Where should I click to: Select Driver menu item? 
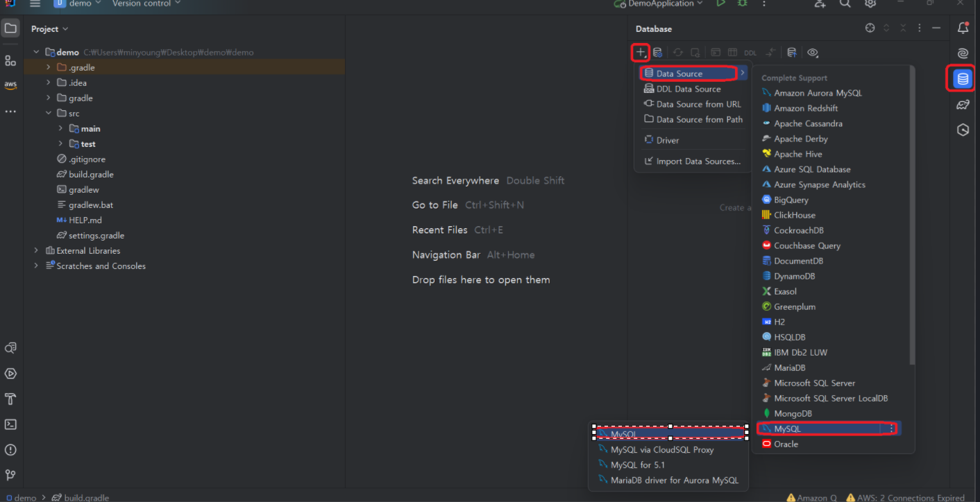[x=693, y=140]
